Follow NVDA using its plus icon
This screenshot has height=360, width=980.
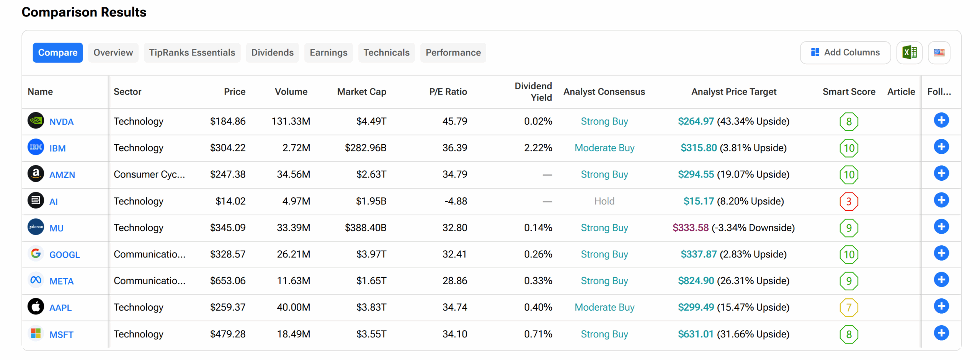(x=940, y=121)
